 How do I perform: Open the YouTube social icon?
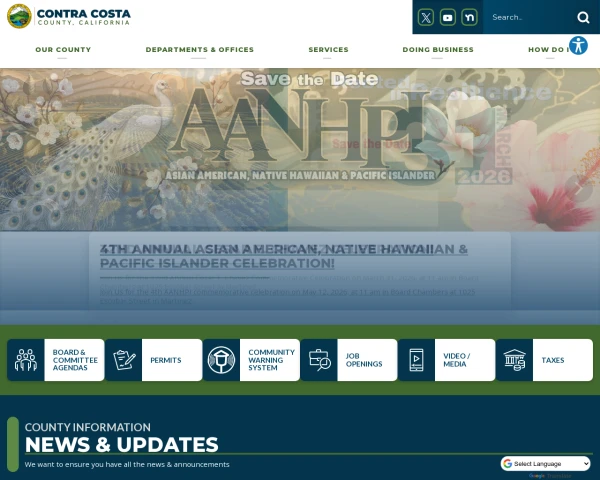[447, 17]
